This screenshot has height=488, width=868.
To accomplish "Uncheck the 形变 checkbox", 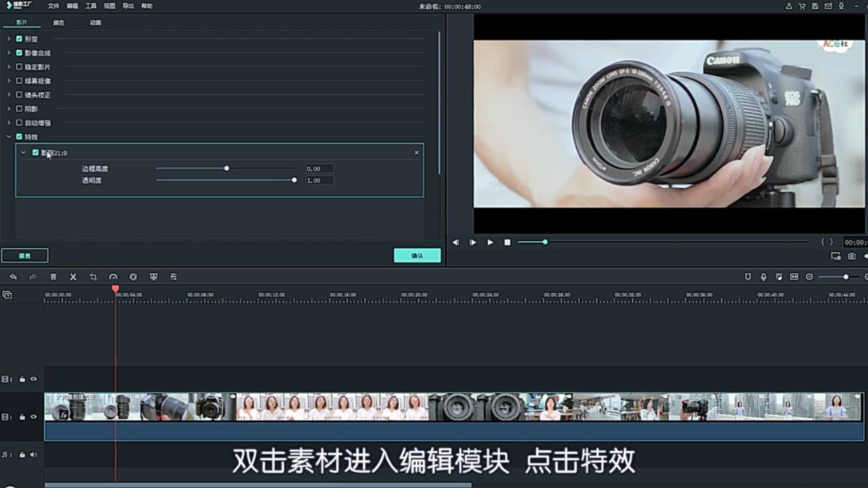I will coord(19,39).
